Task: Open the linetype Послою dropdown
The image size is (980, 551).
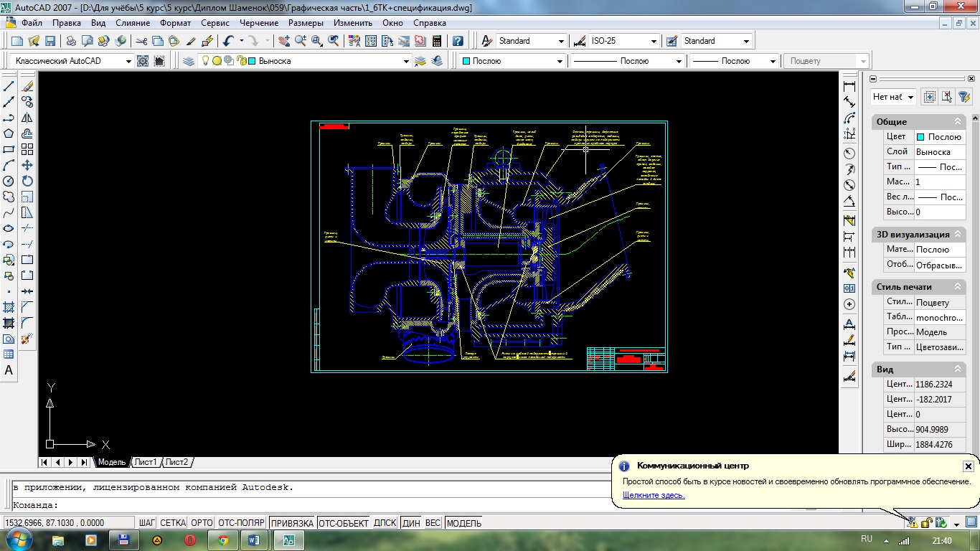Action: [679, 61]
